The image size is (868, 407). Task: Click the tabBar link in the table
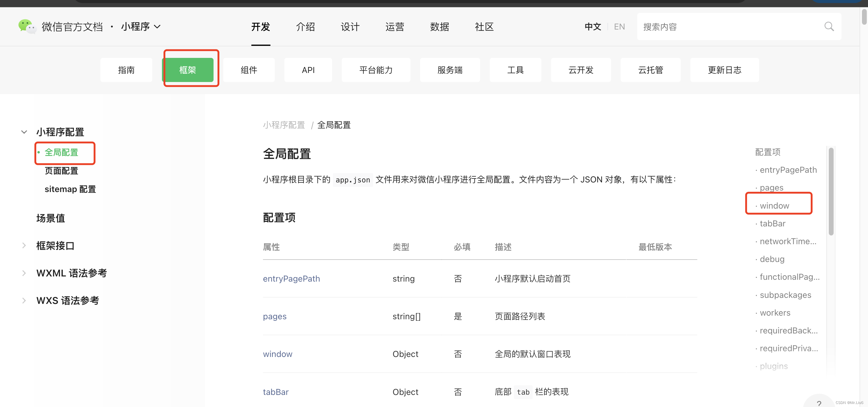tap(276, 392)
